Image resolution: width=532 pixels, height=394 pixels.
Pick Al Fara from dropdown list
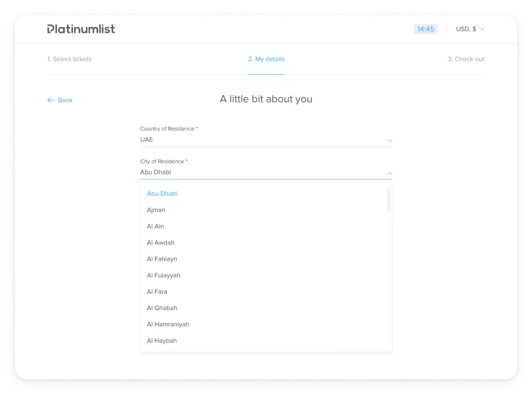(x=157, y=292)
